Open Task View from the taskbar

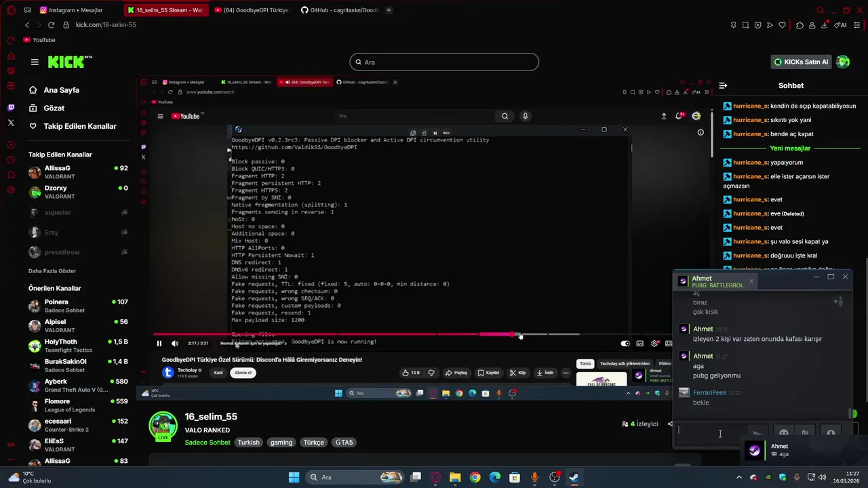tap(416, 477)
